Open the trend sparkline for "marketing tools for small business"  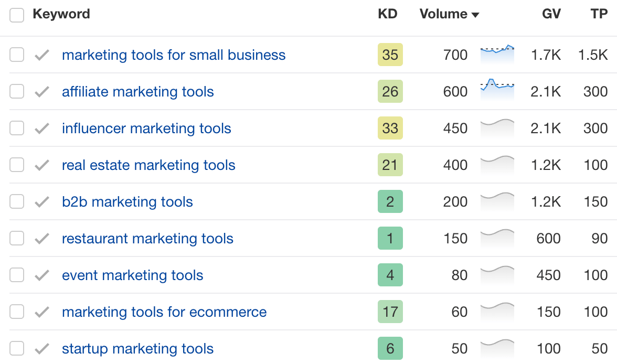tap(497, 55)
